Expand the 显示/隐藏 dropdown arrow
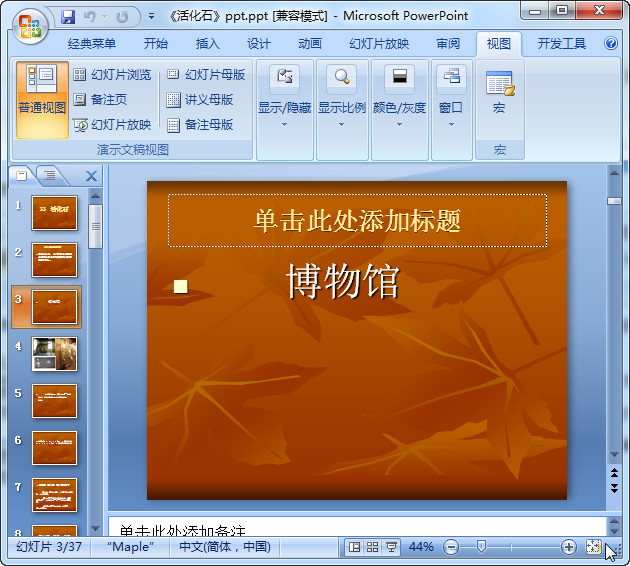This screenshot has width=630, height=566. 284,125
